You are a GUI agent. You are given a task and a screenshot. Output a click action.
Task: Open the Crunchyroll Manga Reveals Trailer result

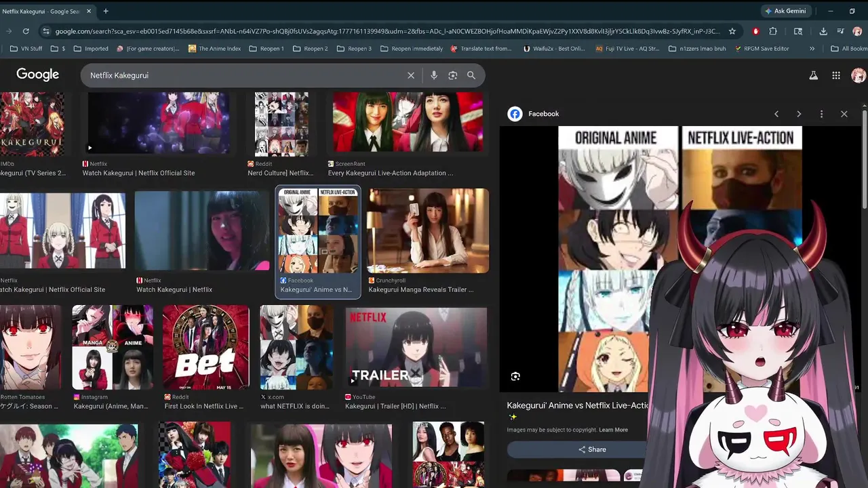[428, 241]
